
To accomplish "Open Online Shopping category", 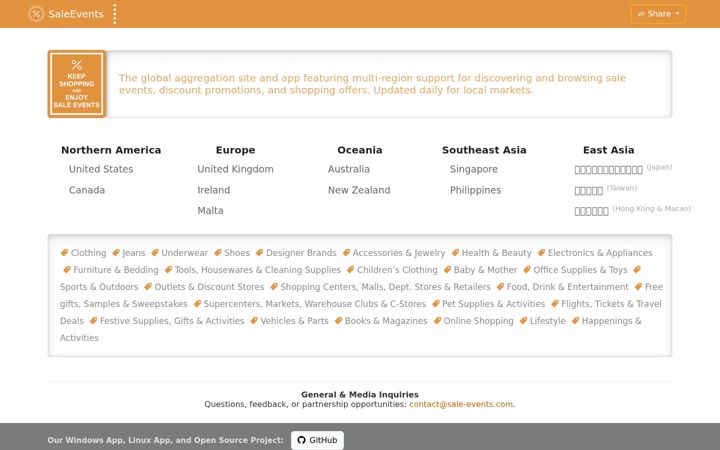I will coord(478,321).
